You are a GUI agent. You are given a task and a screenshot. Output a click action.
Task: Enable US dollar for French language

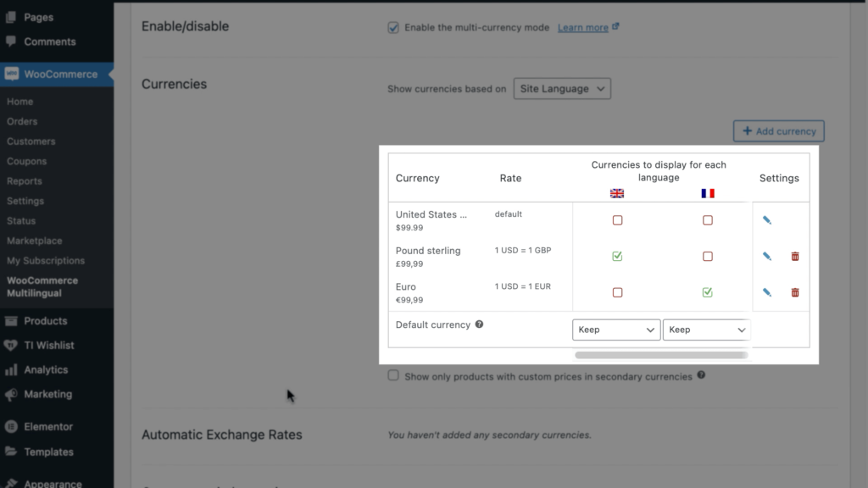708,220
